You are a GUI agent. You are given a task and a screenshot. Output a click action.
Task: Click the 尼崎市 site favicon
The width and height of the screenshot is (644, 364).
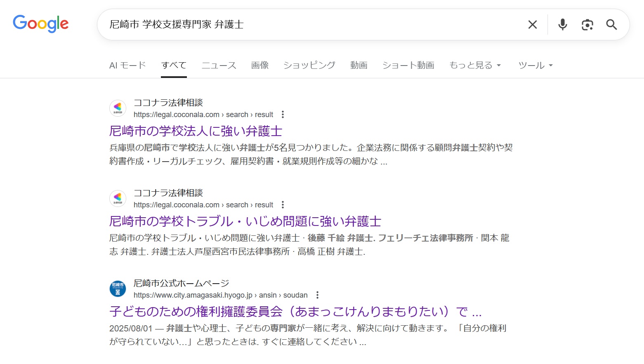(118, 289)
